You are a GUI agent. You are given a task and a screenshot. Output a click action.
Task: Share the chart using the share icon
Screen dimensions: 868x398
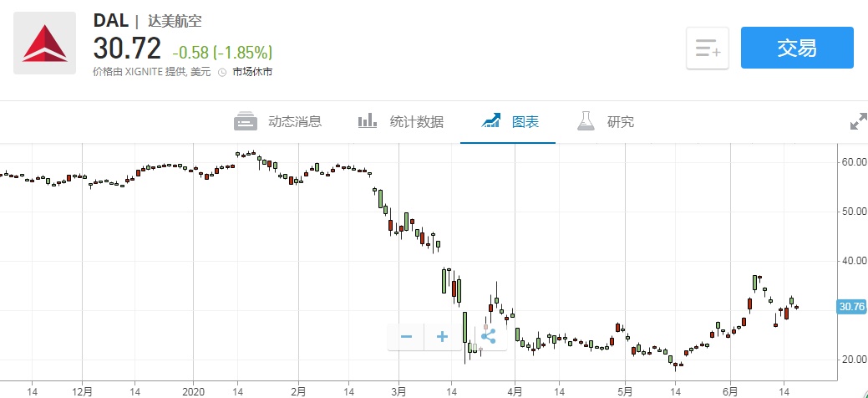tap(488, 337)
